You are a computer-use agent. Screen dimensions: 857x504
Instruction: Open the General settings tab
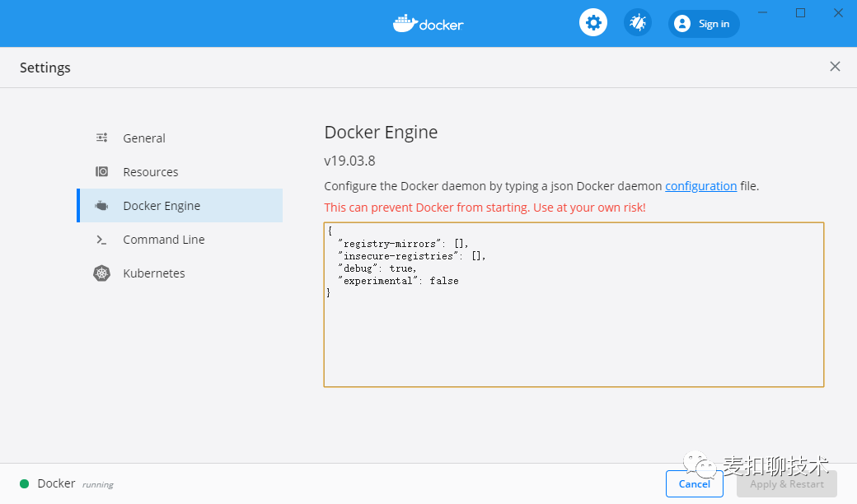click(144, 138)
